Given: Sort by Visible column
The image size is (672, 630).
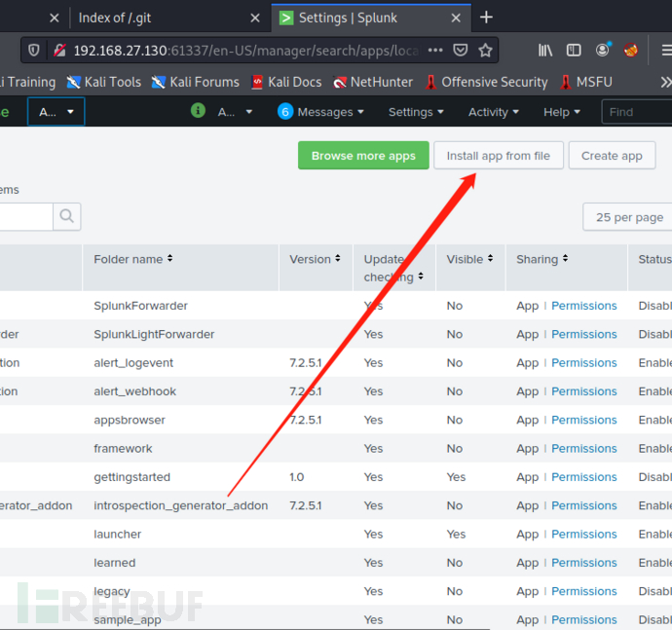Looking at the screenshot, I should point(469,259).
